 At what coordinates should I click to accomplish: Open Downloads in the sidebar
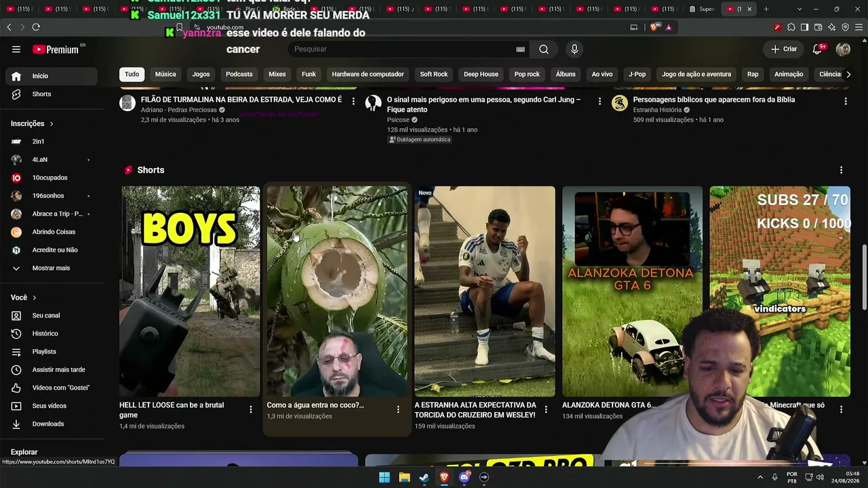53,424
